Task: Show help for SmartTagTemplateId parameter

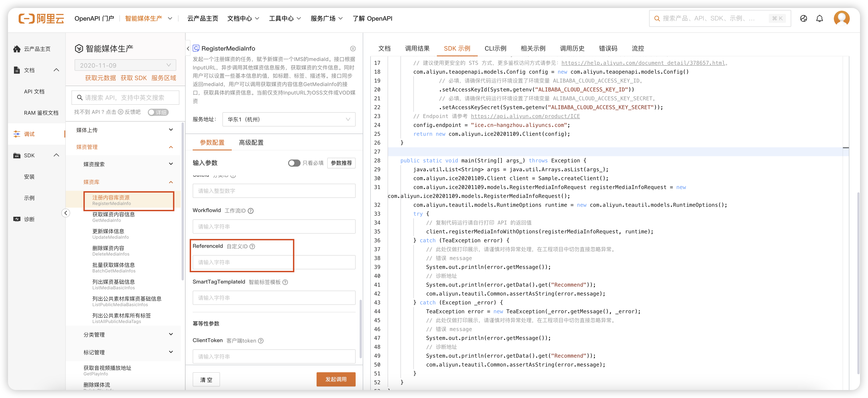Action: pyautogui.click(x=285, y=282)
